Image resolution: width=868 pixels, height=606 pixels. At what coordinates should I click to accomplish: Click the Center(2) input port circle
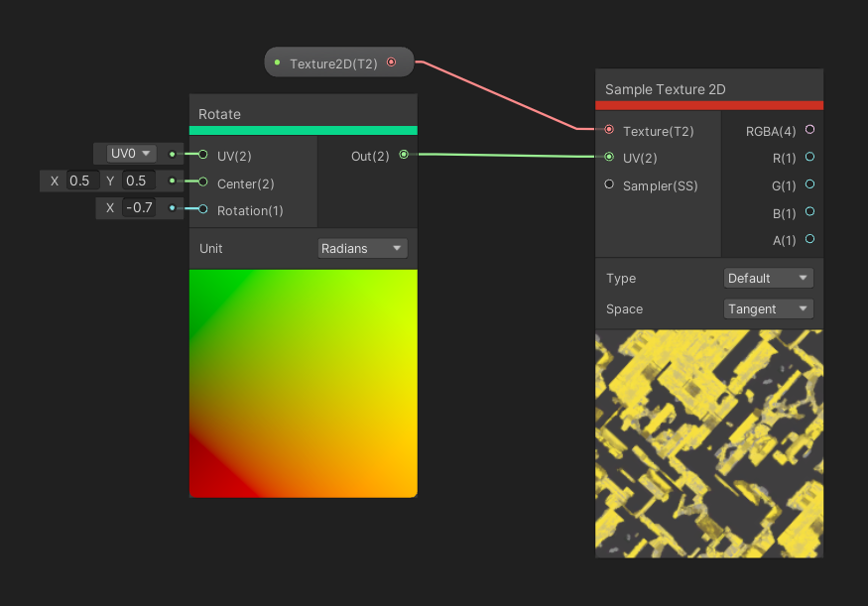pos(203,182)
